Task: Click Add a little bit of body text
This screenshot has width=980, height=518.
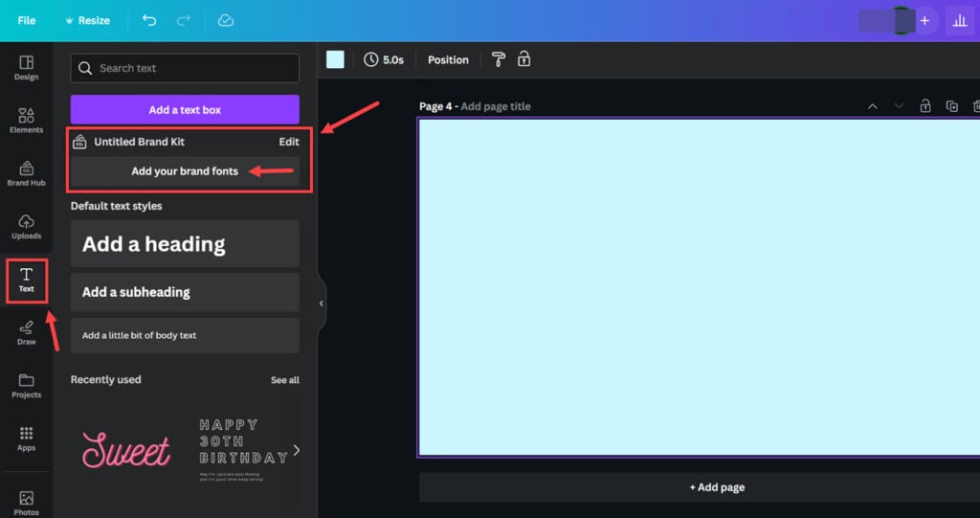Action: pos(185,335)
